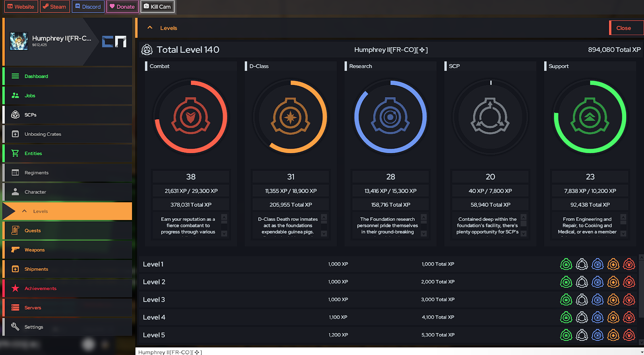Image resolution: width=644 pixels, height=355 pixels.
Task: Click the player avatar thumbnail
Action: coord(19,41)
